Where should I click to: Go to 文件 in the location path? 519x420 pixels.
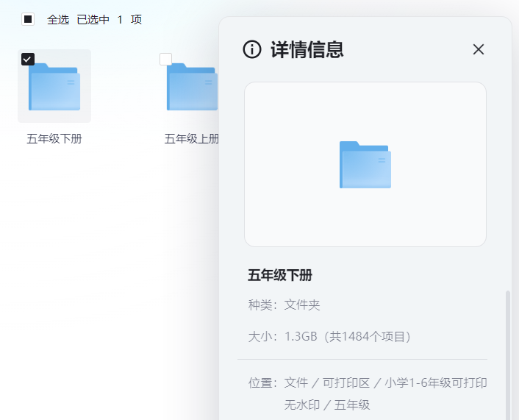(x=296, y=382)
